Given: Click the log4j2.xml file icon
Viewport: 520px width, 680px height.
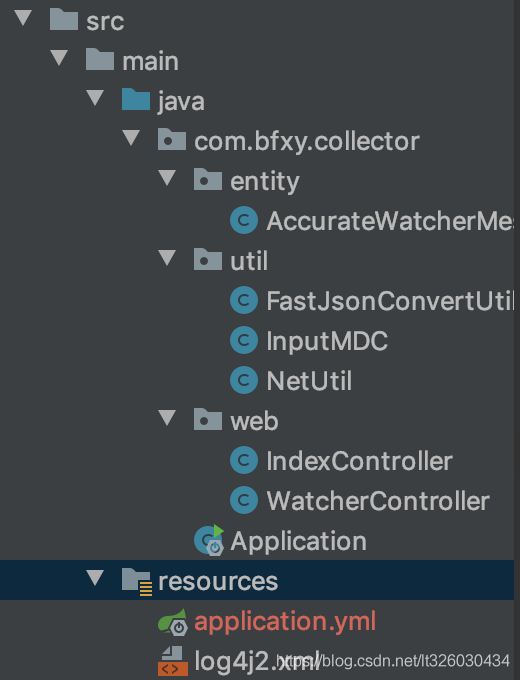Looking at the screenshot, I should [173, 661].
